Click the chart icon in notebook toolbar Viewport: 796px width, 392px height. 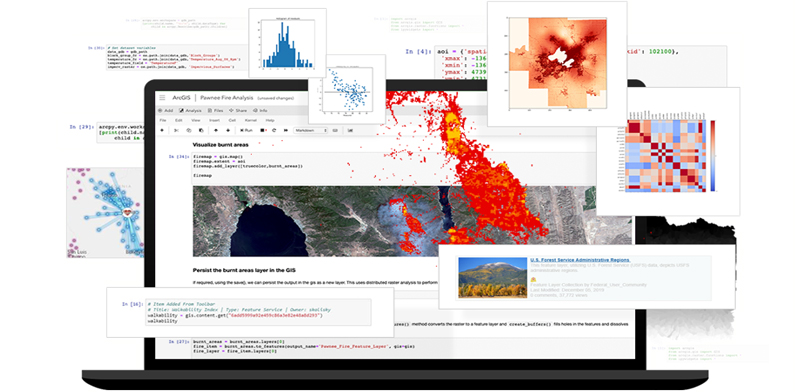click(350, 130)
